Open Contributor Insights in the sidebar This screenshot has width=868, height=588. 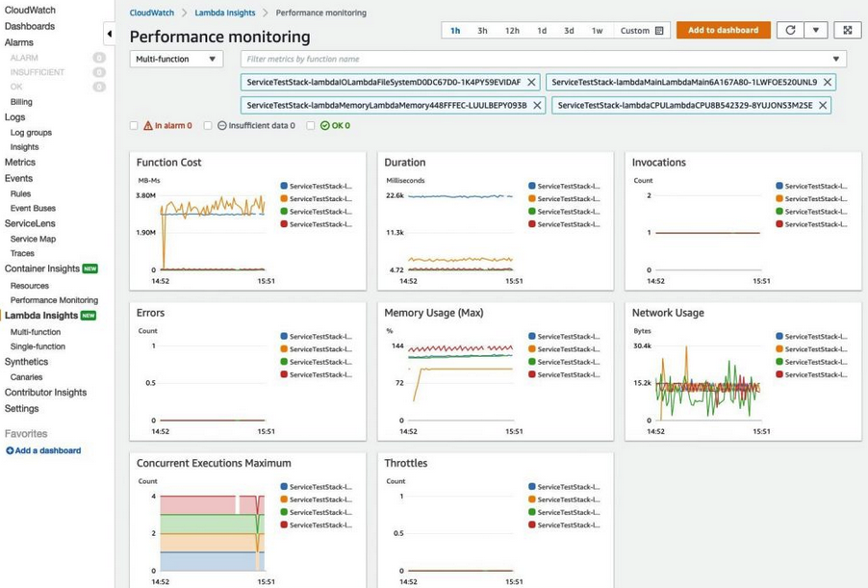[x=45, y=393]
